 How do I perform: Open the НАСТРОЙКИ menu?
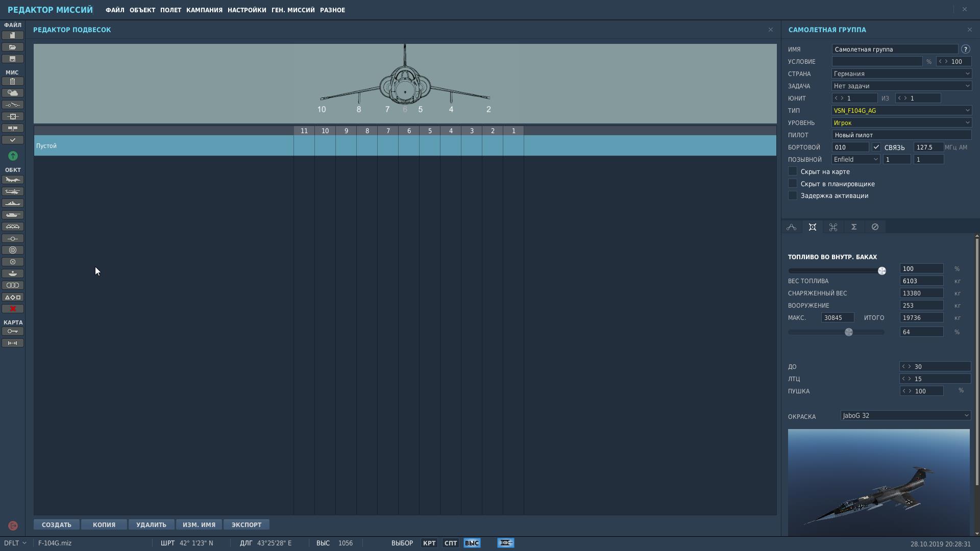(247, 10)
